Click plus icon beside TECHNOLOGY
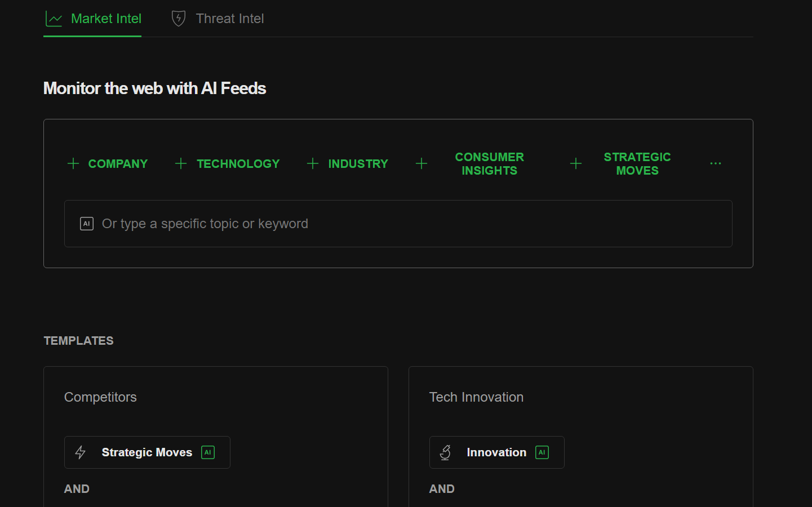812x507 pixels. 181,163
